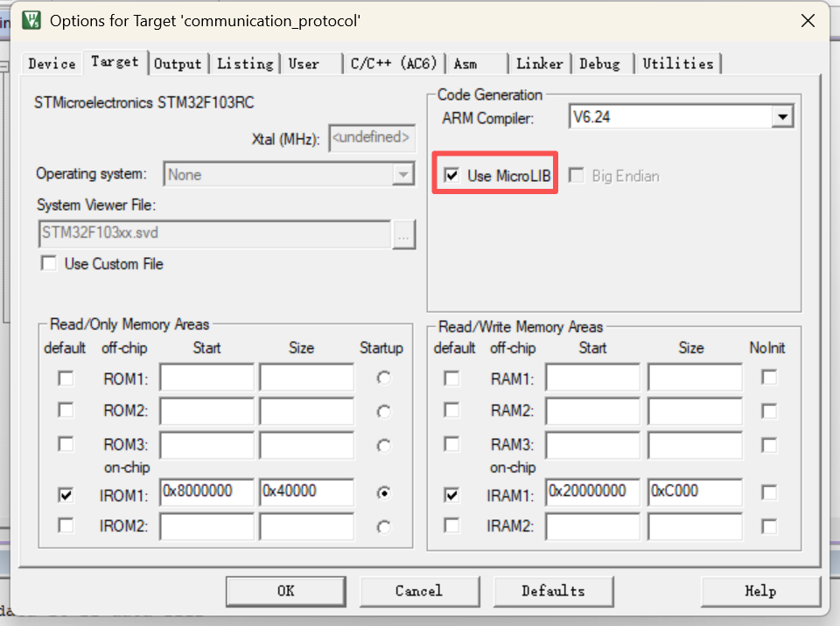This screenshot has width=840, height=626.
Task: Open the Linker tab
Action: (540, 64)
